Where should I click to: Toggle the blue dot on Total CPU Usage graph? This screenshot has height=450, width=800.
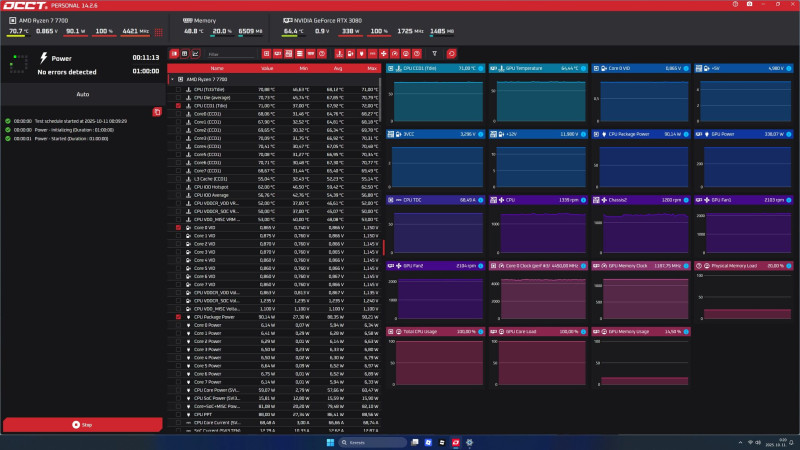click(481, 332)
